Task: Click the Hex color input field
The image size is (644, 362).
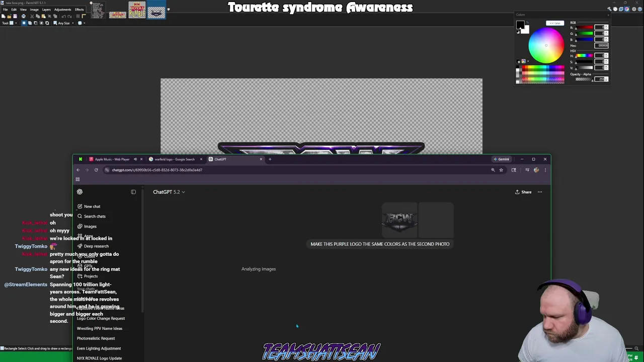Action: pyautogui.click(x=601, y=45)
